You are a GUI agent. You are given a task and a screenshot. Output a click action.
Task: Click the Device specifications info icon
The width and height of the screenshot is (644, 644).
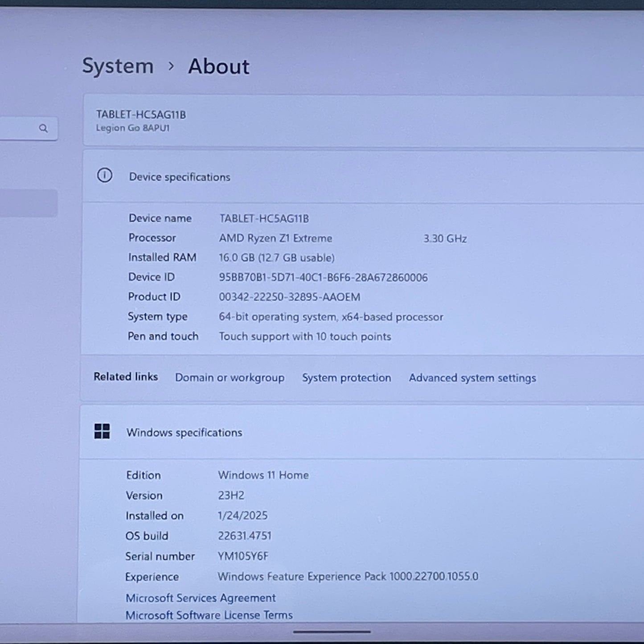click(x=105, y=176)
